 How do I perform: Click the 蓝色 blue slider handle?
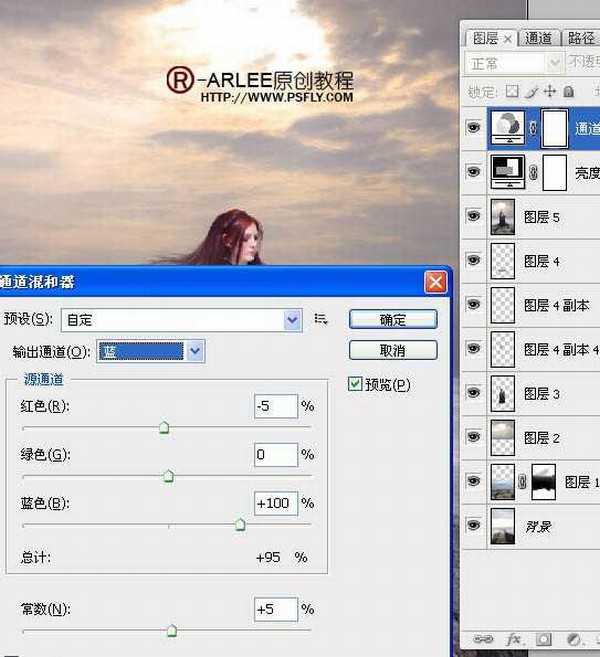(x=240, y=524)
